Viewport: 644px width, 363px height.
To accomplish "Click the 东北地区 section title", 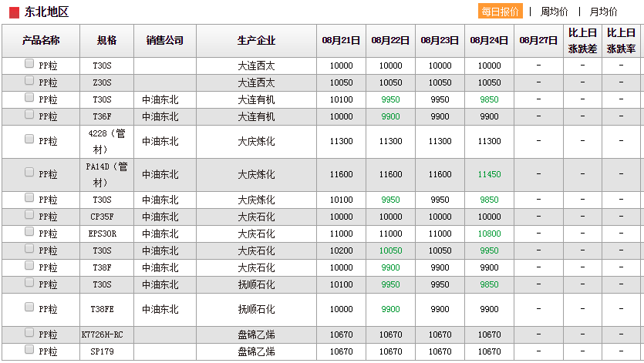I will (46, 12).
